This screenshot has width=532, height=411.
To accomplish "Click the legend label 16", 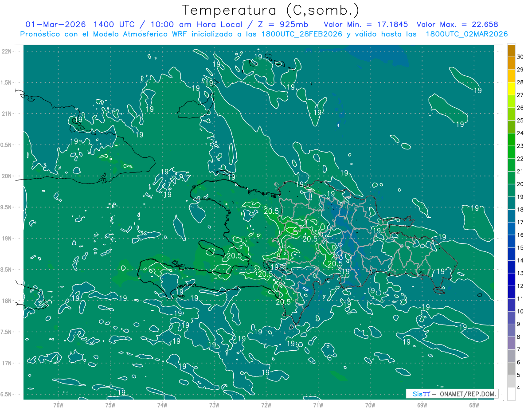I will tap(520, 235).
